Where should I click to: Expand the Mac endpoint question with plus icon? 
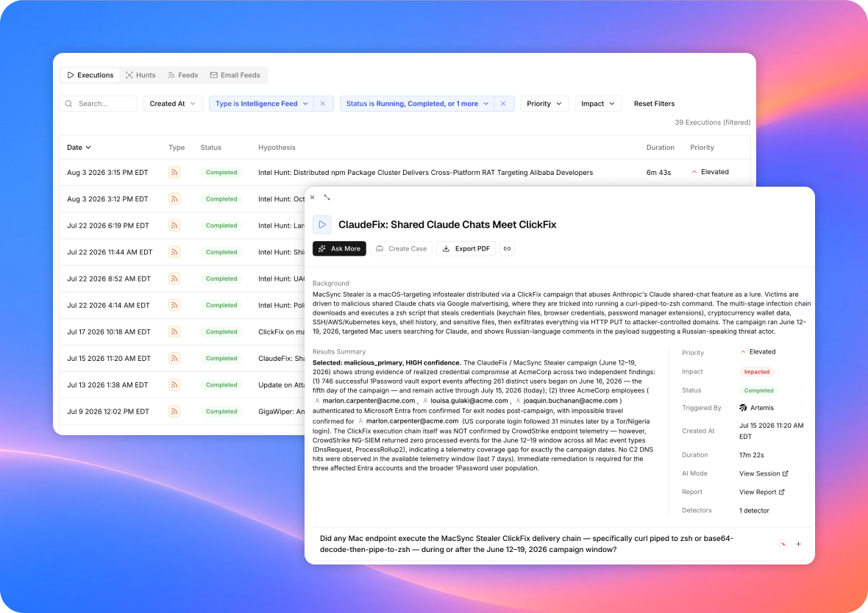click(x=798, y=544)
